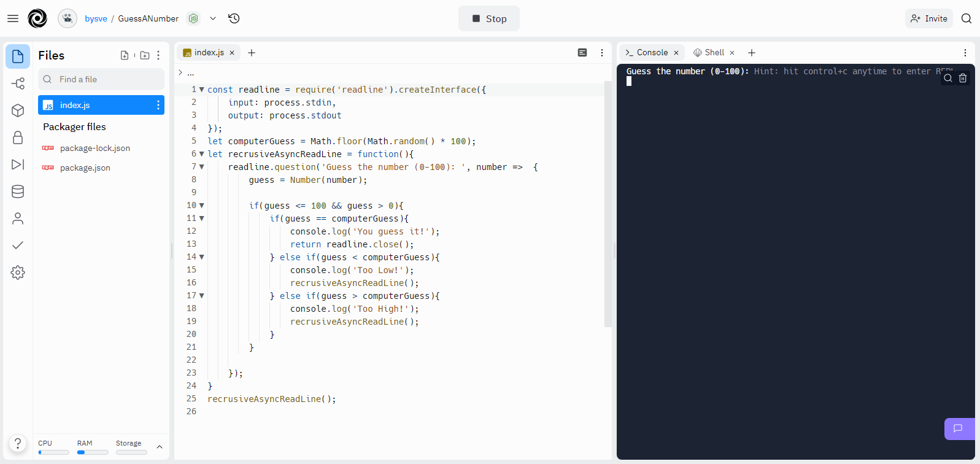This screenshot has height=464, width=980.
Task: Create a new file with add-file icon
Action: (125, 55)
